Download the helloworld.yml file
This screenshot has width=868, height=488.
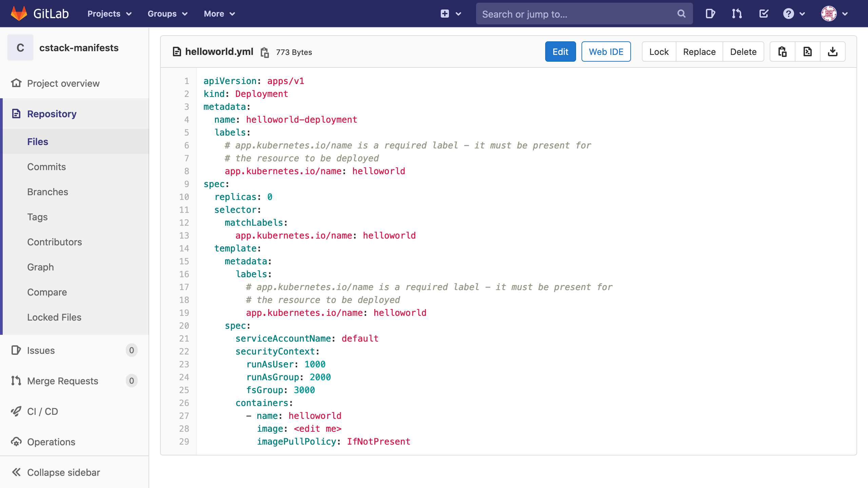click(833, 52)
